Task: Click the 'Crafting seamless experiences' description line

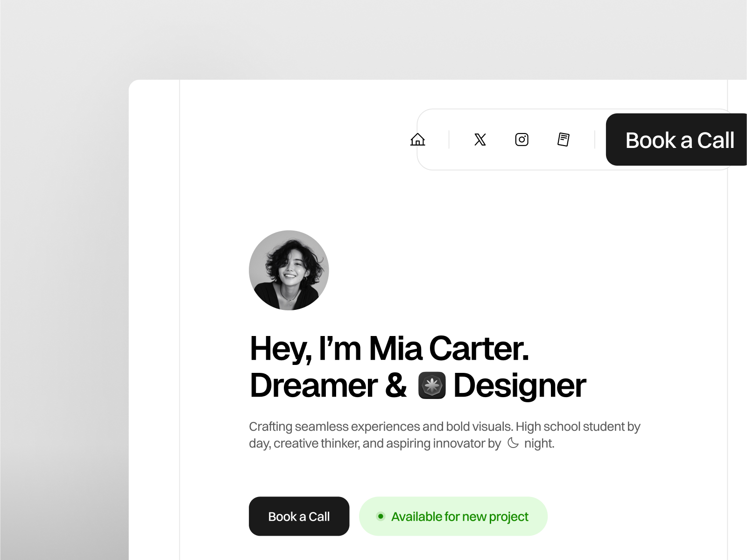Action: 444,427
